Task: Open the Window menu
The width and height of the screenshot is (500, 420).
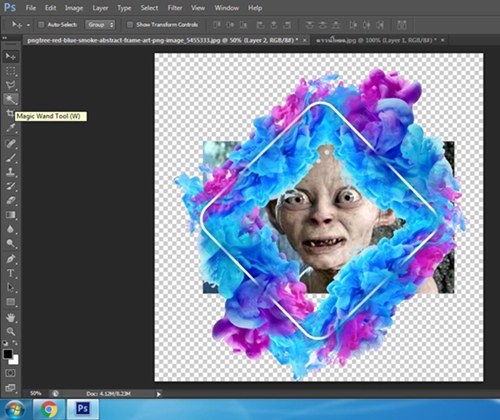Action: pyautogui.click(x=227, y=8)
